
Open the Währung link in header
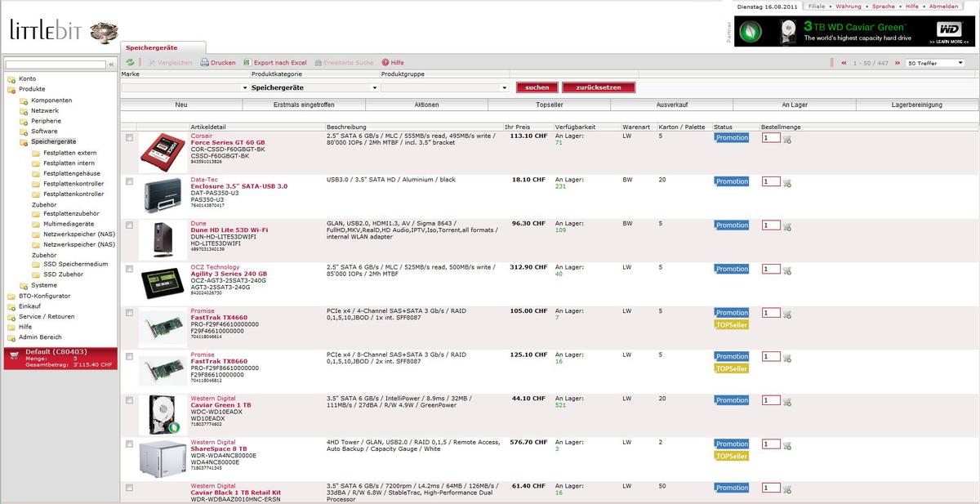(849, 6)
